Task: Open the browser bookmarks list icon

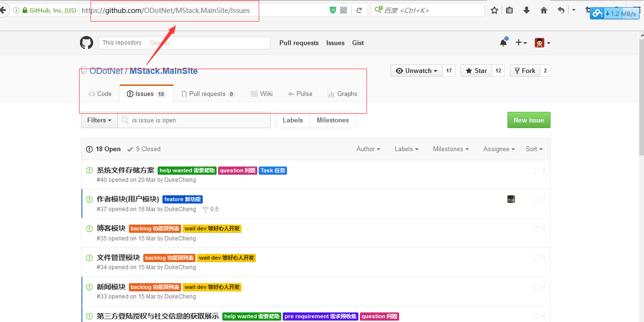Action: [509, 10]
